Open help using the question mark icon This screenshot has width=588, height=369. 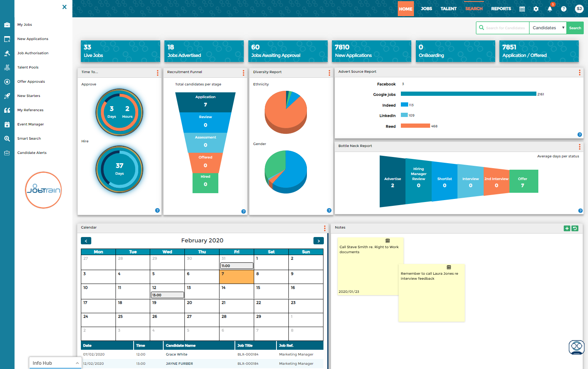(563, 8)
